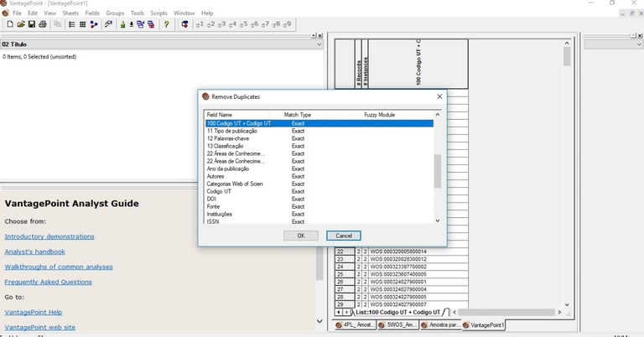Click the yellow question mark help icon

166,24
